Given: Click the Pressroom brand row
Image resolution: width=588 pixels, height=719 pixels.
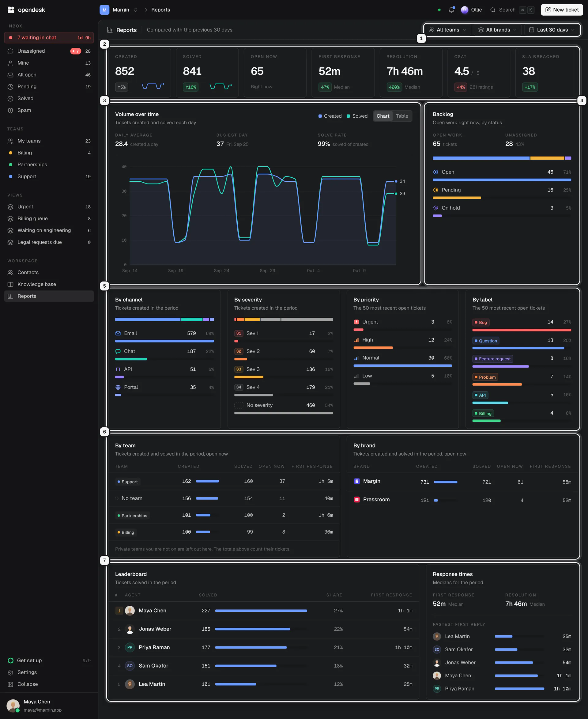Looking at the screenshot, I should pos(462,500).
